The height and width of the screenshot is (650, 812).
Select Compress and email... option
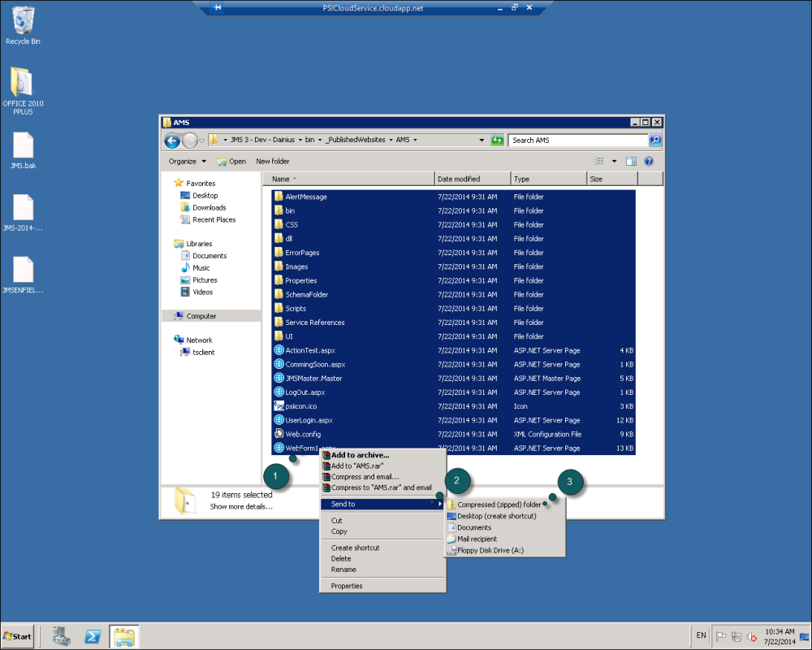382,477
